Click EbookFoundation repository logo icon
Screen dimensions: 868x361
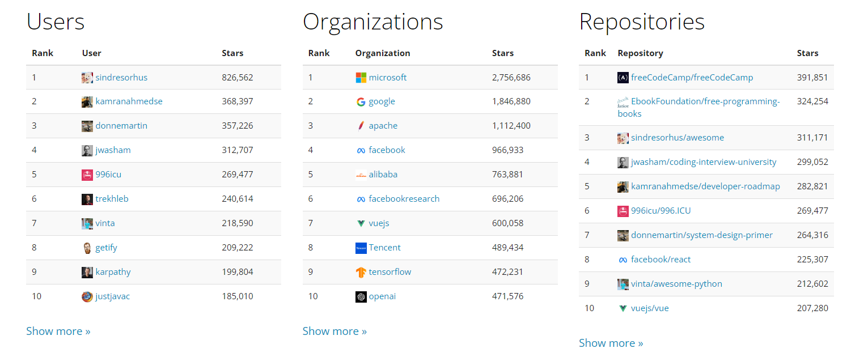pyautogui.click(x=623, y=103)
